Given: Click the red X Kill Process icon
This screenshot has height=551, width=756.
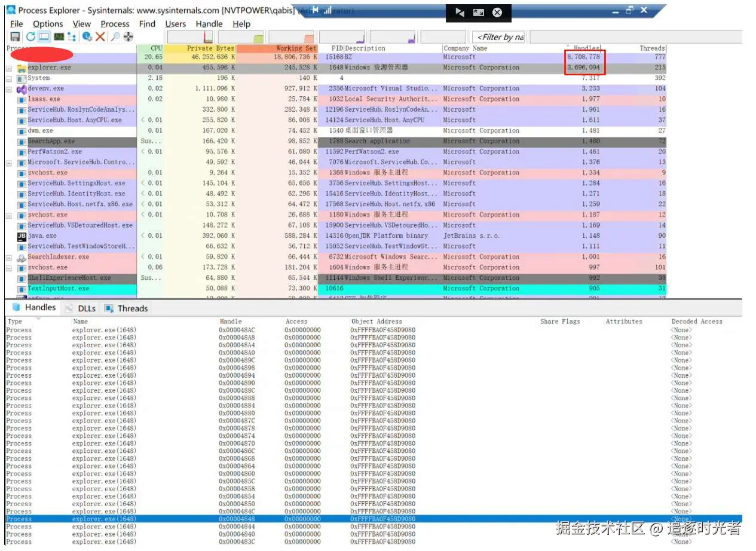Looking at the screenshot, I should [x=100, y=37].
